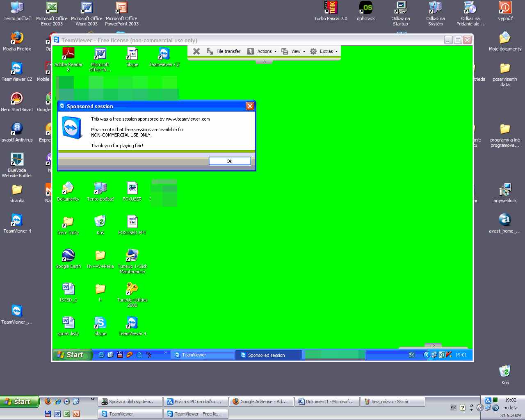This screenshot has height=420, width=525.
Task: Launch TuneUp Utilities 2008 on the remote desktop
Action: (x=132, y=295)
